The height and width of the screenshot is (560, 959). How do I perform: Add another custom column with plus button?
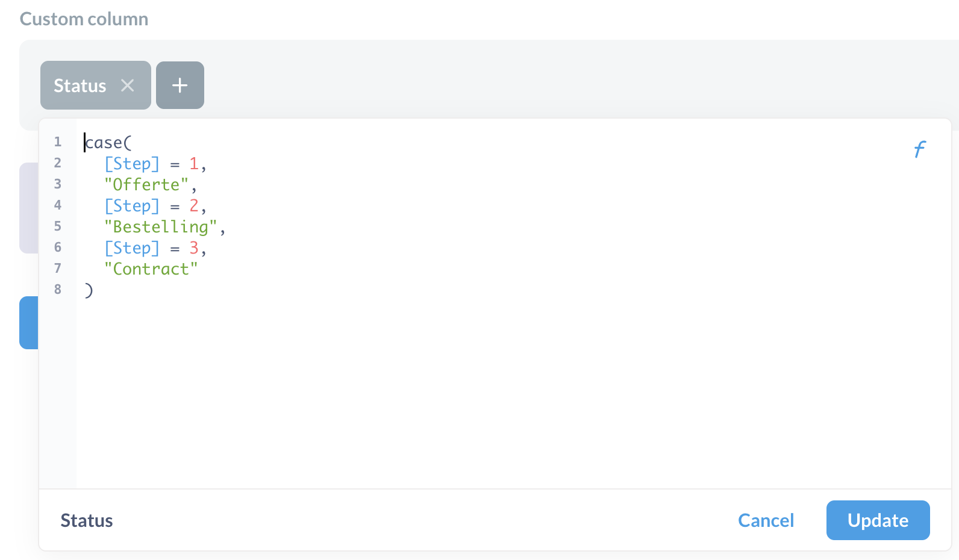coord(180,85)
